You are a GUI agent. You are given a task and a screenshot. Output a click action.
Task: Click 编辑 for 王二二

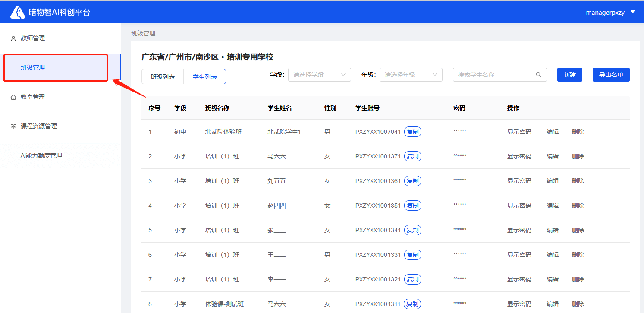click(553, 255)
